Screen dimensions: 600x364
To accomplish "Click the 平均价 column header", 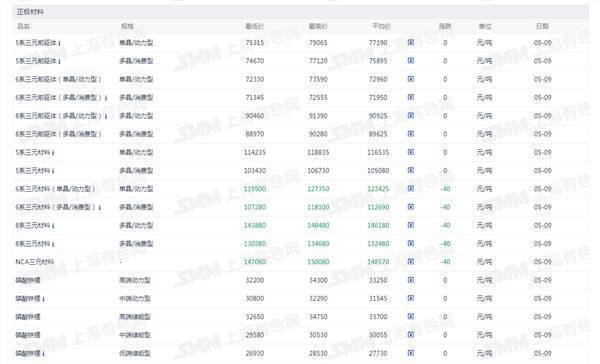I will [x=382, y=26].
